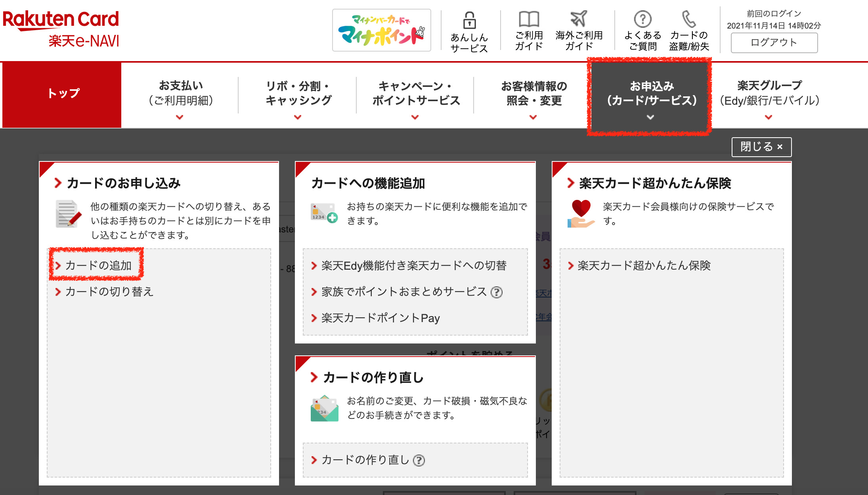Click the Rakuten Card logo
The width and height of the screenshot is (868, 495).
pyautogui.click(x=61, y=20)
